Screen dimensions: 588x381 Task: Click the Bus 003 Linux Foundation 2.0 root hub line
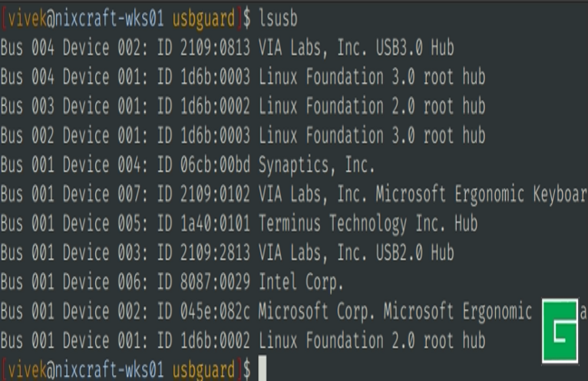click(x=243, y=107)
